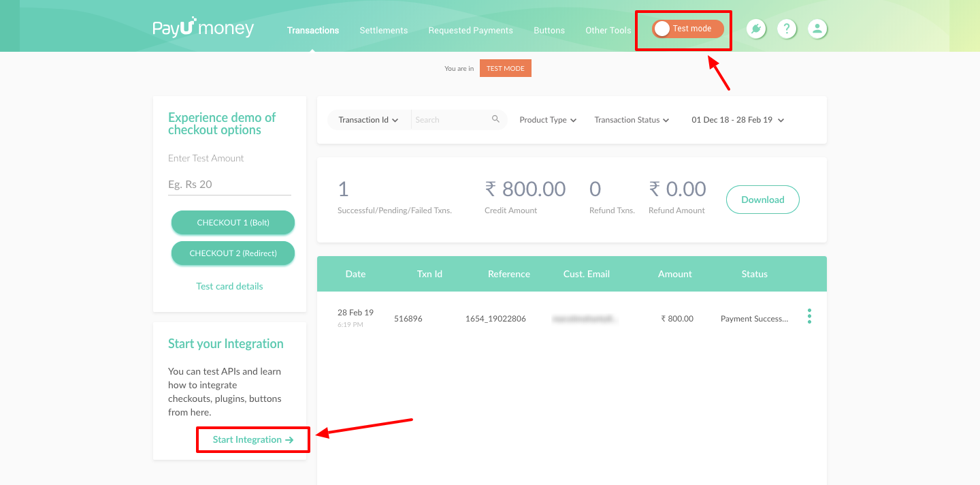This screenshot has width=980, height=485.
Task: Click the arrow next to Start Integration
Action: [289, 440]
